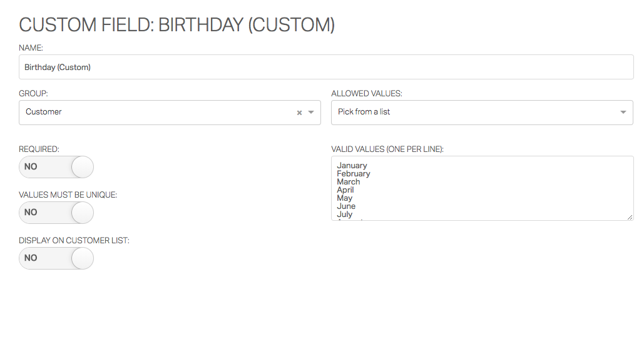Click the 'Pick from a list' selection
The width and height of the screenshot is (644, 359).
[364, 112]
